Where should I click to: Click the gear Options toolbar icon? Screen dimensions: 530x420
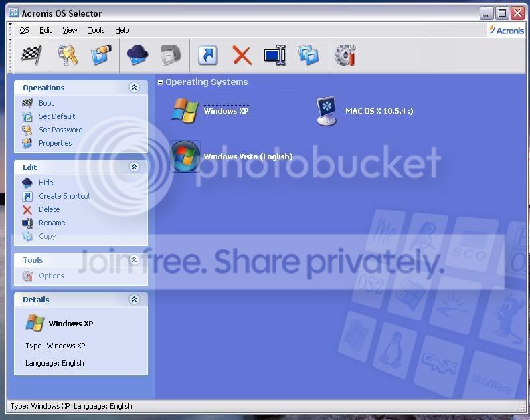[x=345, y=55]
